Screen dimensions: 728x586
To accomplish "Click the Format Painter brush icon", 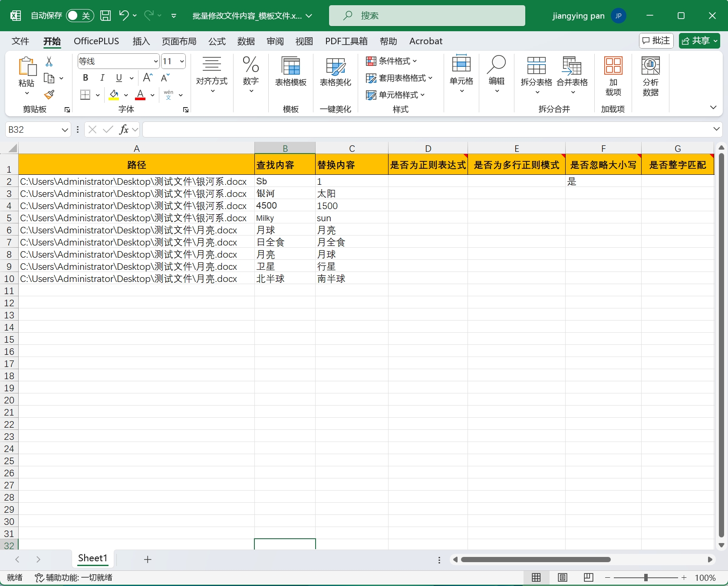I will 49,95.
